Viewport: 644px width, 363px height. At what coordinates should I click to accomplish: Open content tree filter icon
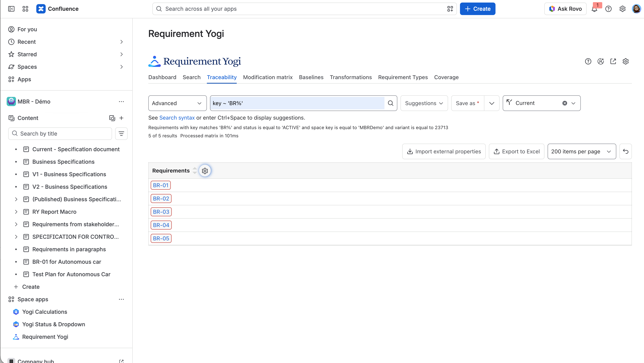121,134
